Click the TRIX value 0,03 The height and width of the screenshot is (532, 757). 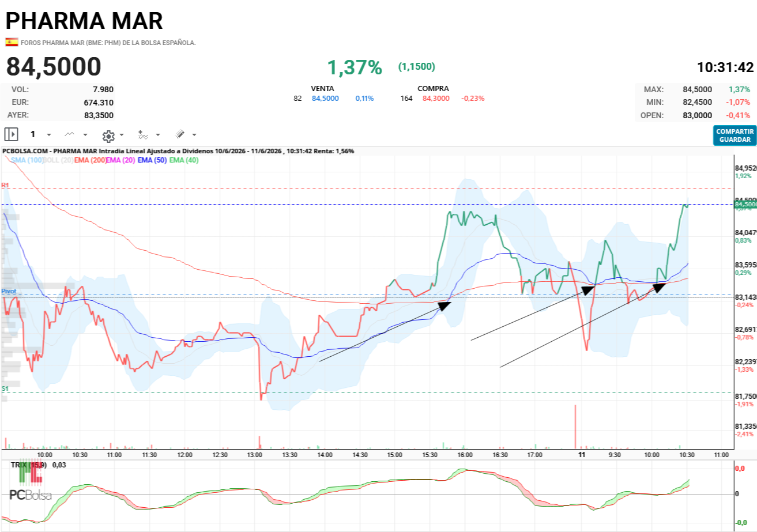(x=59, y=465)
